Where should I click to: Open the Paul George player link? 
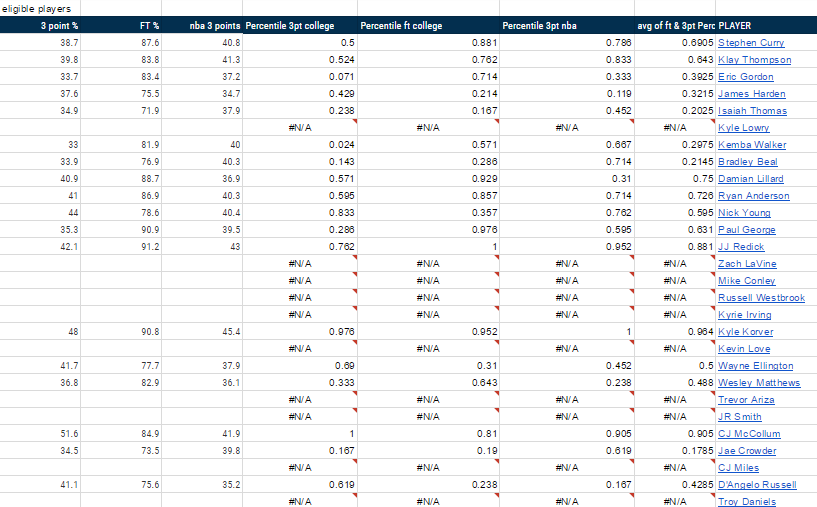pos(747,230)
